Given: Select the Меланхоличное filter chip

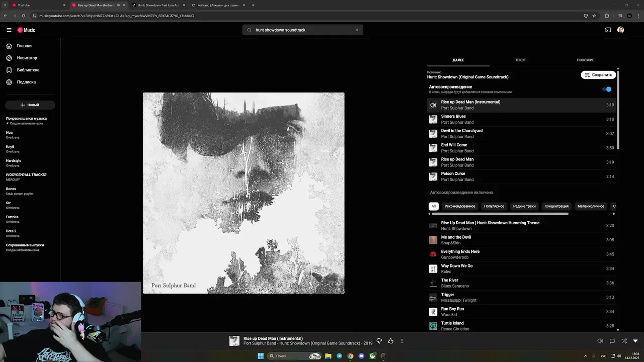Looking at the screenshot, I should point(591,206).
